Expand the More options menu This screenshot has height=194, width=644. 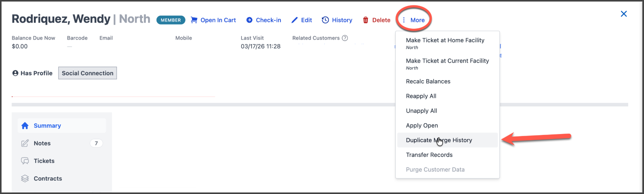point(414,20)
